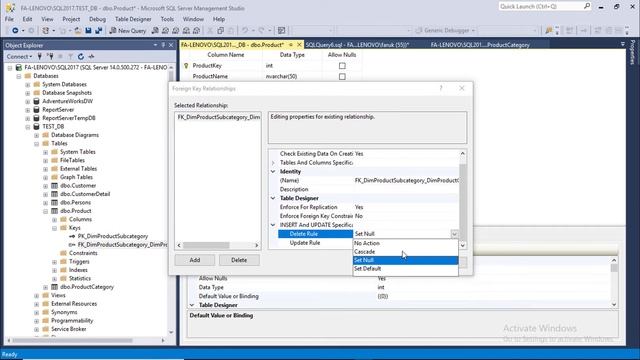The height and width of the screenshot is (360, 640).
Task: Click the Copy toolbar icon
Action: pos(220,31)
